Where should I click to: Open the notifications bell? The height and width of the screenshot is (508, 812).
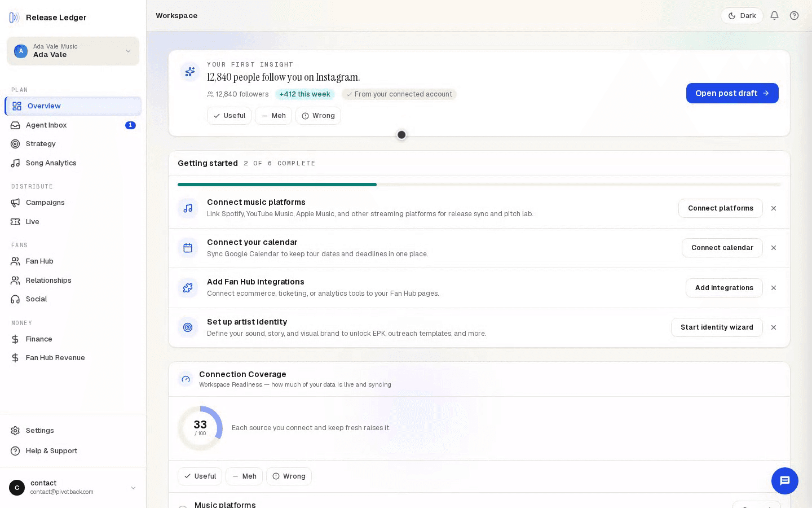774,16
